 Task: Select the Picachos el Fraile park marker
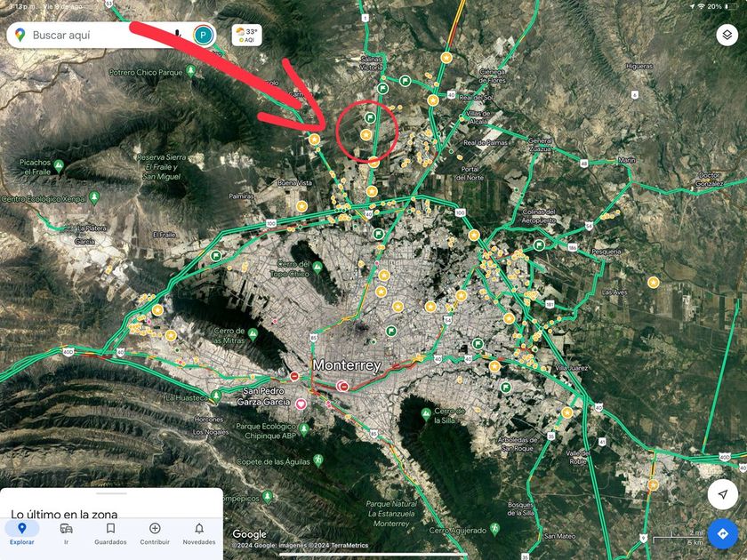coord(59,165)
